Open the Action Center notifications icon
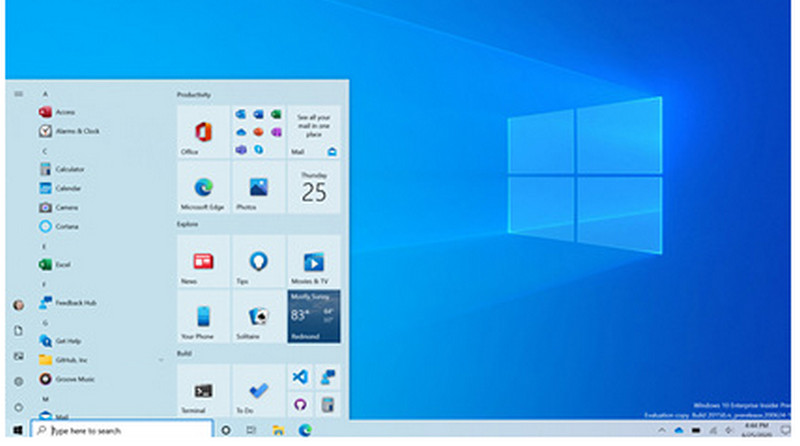Screen dimensions: 800x446 (x=785, y=430)
